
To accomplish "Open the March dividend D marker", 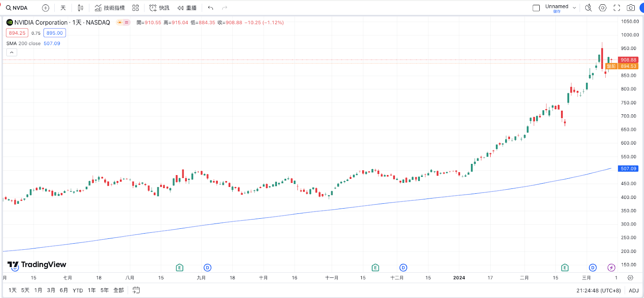I will [592, 267].
